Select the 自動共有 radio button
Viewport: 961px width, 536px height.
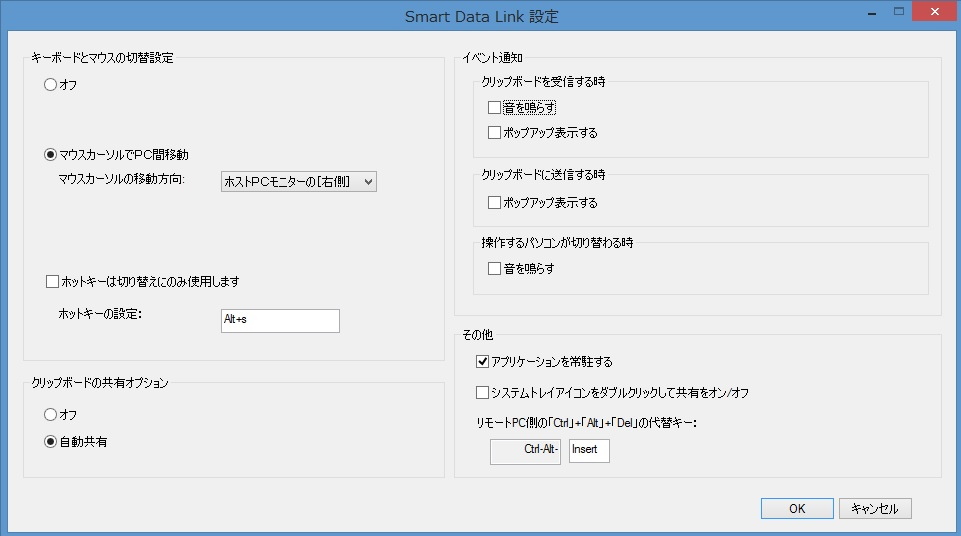[x=51, y=442]
